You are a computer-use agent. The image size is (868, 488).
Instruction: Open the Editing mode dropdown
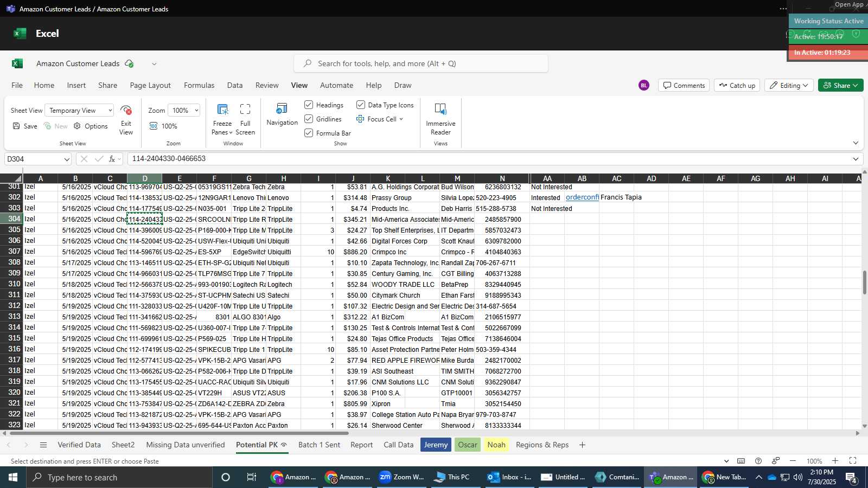[x=789, y=85]
